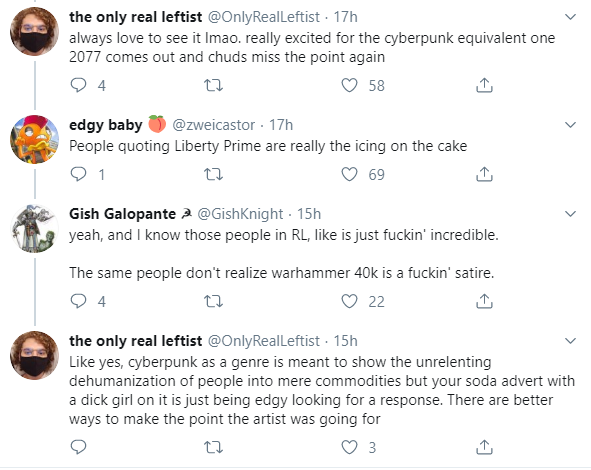The width and height of the screenshot is (591, 470).
Task: Open the @zweicastor profile handle
Action: 213,125
